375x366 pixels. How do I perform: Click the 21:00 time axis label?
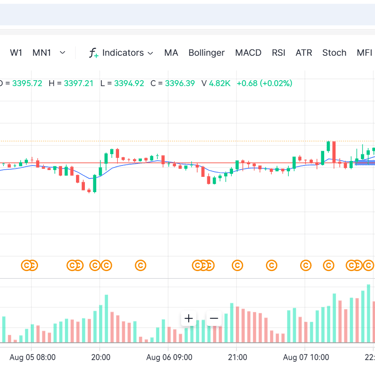coord(237,357)
